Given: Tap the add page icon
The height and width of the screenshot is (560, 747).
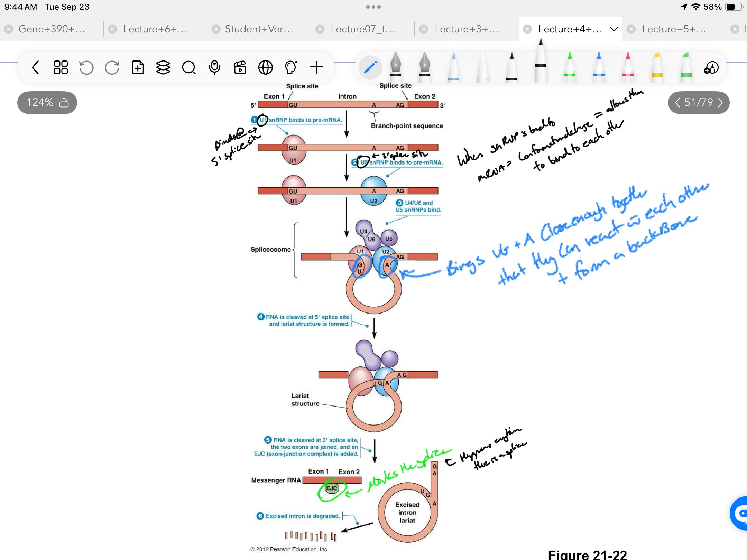Looking at the screenshot, I should [138, 67].
